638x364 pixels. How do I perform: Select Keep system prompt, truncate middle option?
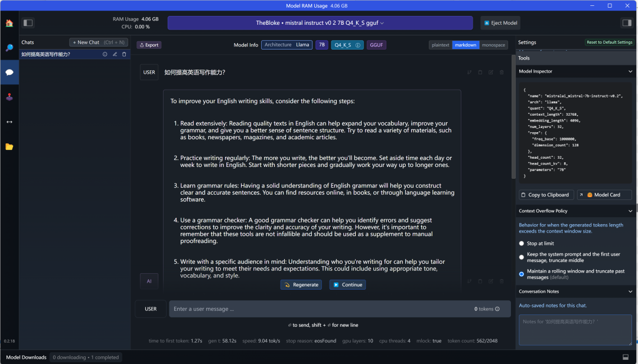522,257
